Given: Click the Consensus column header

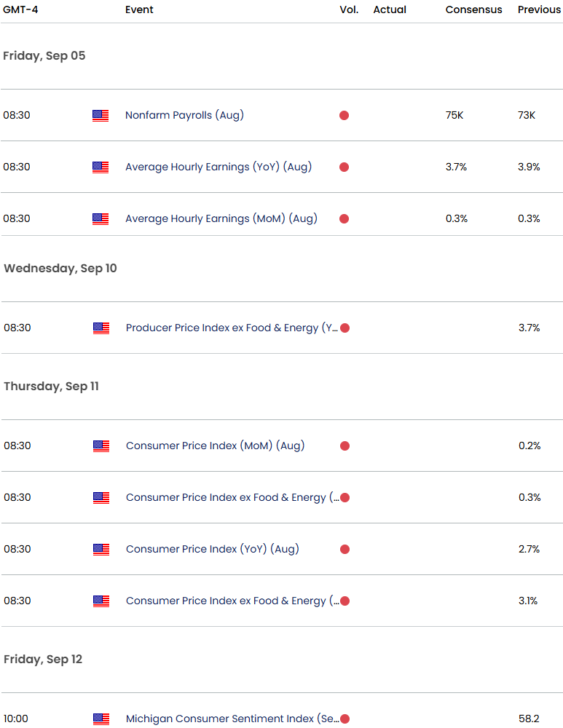Looking at the screenshot, I should [473, 10].
